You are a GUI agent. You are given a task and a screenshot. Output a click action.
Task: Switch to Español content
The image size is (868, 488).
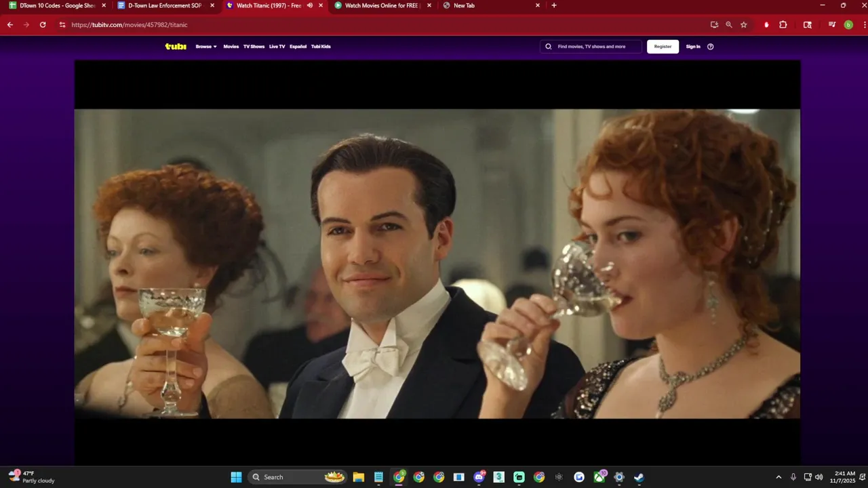[298, 47]
